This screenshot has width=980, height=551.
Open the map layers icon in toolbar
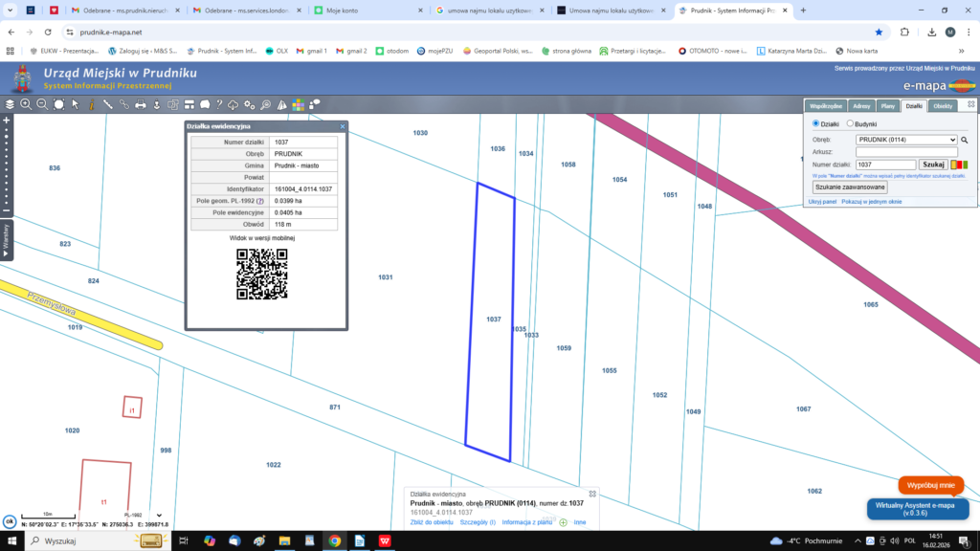[x=10, y=104]
